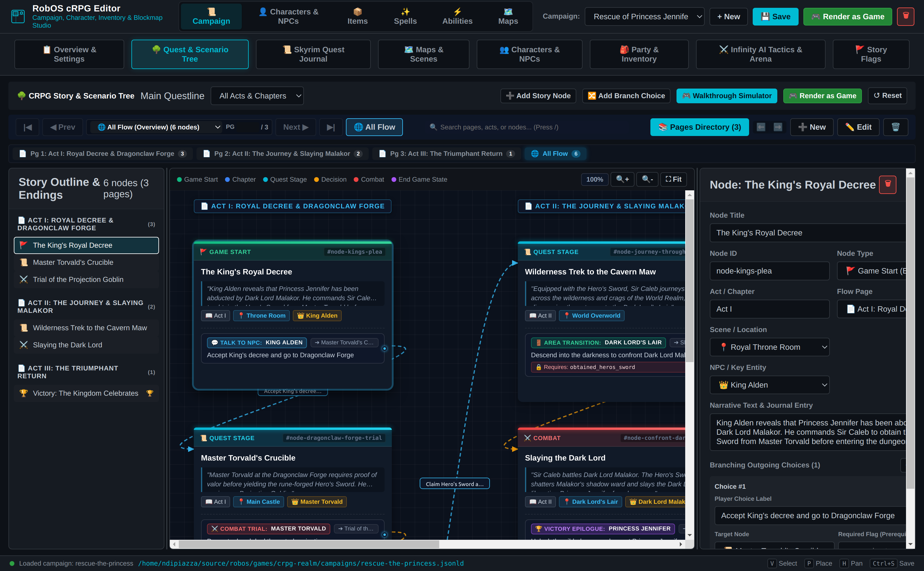Open the Characters & NPCs top section

tap(288, 17)
